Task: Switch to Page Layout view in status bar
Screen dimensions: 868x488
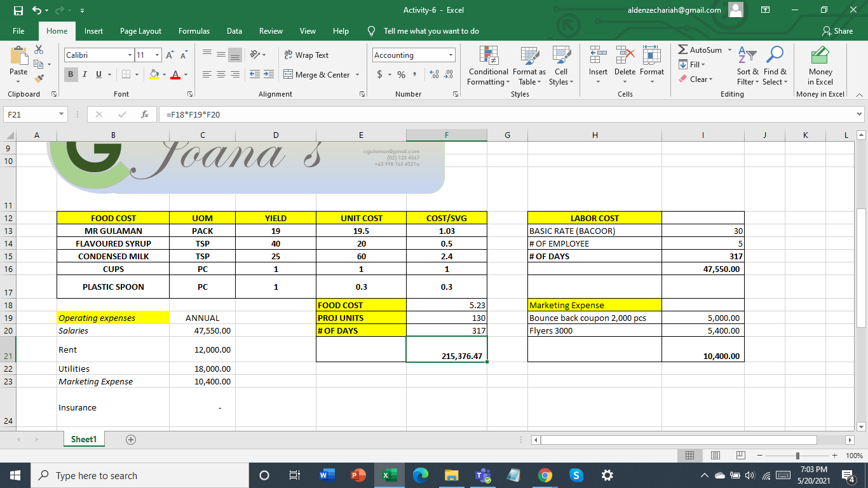Action: point(715,456)
